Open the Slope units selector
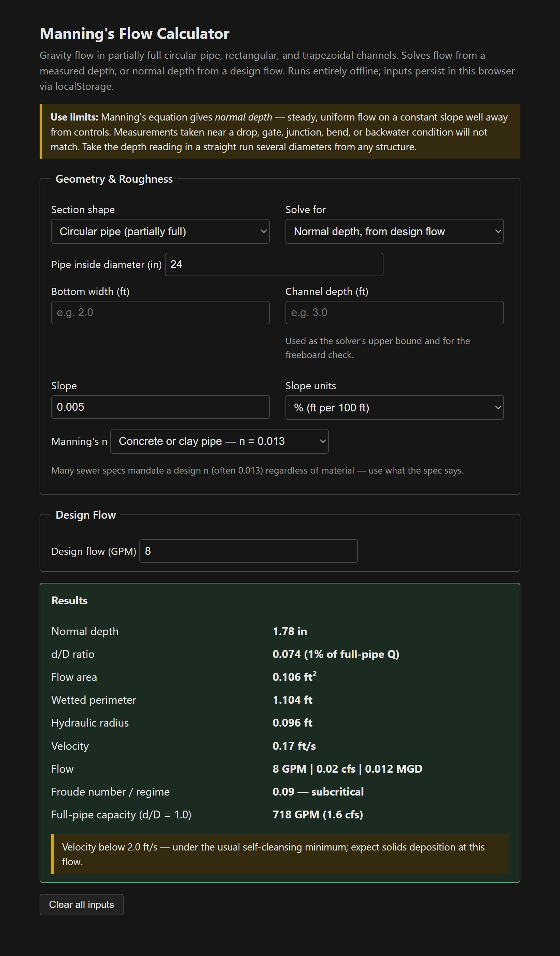The image size is (560, 956). [x=394, y=407]
